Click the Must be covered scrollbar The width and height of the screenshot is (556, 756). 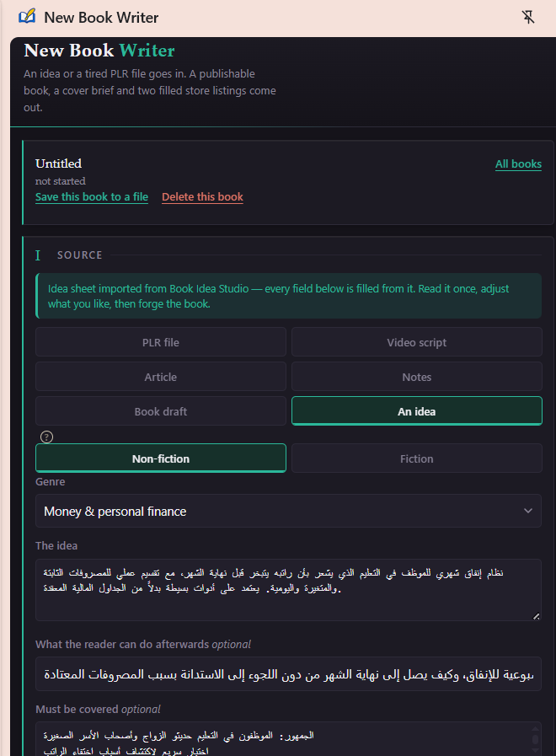coord(535,740)
